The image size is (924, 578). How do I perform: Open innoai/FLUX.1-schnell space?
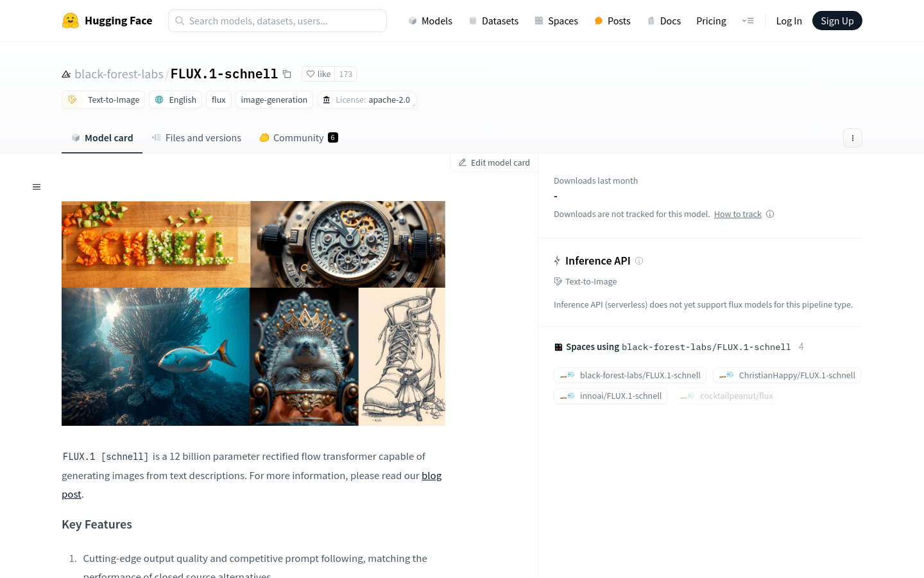611,396
